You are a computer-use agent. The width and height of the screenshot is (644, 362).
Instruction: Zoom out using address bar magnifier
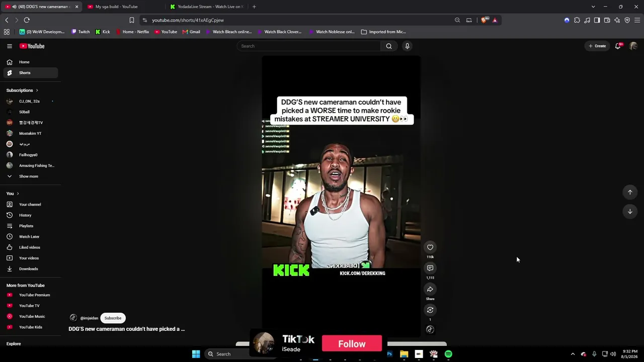click(x=457, y=20)
